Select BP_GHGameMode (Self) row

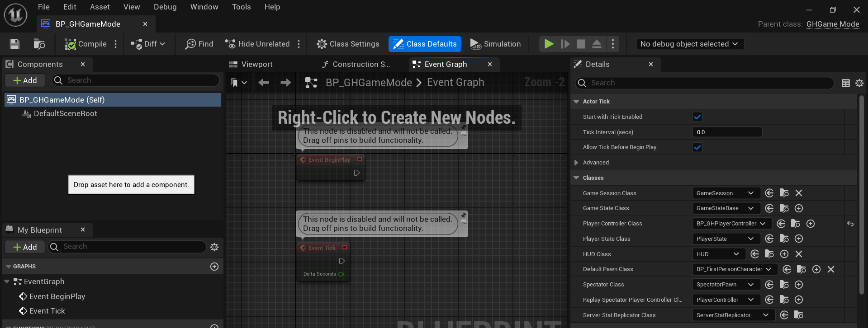point(113,100)
